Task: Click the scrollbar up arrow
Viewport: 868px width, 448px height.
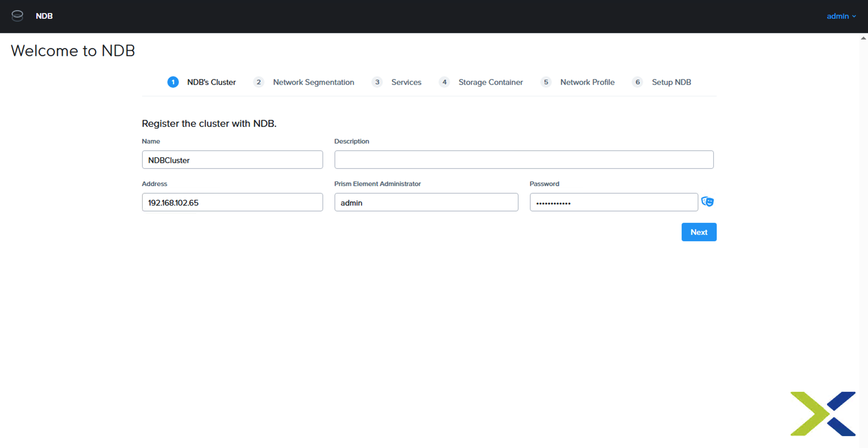Action: pyautogui.click(x=863, y=38)
